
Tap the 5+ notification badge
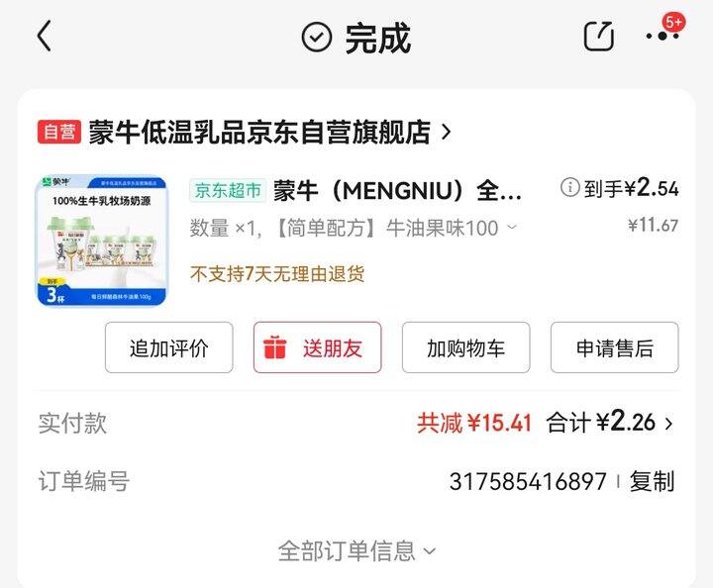[674, 22]
